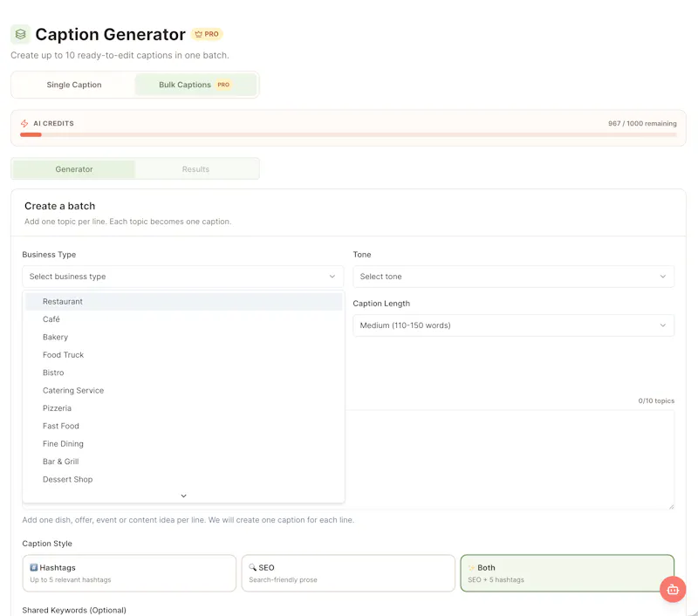Pick Dessert Shop in the list

183,479
